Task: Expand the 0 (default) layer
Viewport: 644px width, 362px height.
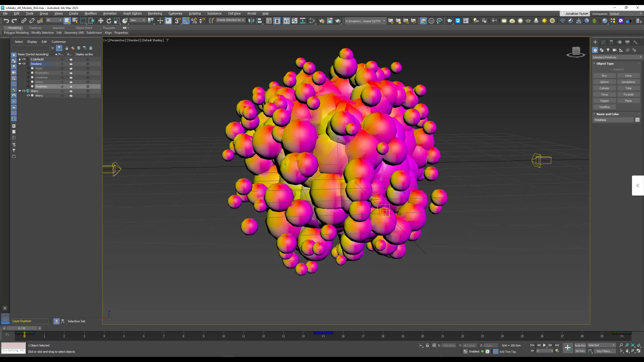Action: (x=20, y=59)
